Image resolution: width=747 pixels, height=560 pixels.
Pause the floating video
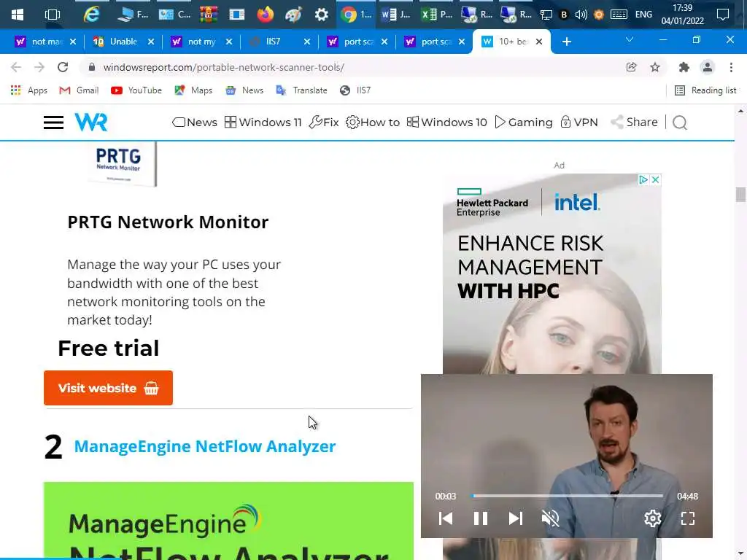click(x=480, y=518)
